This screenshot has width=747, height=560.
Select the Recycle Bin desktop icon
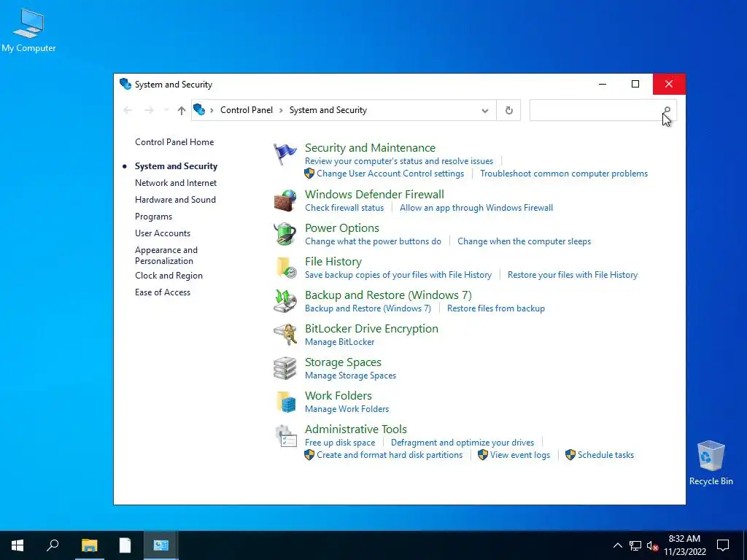pyautogui.click(x=711, y=463)
